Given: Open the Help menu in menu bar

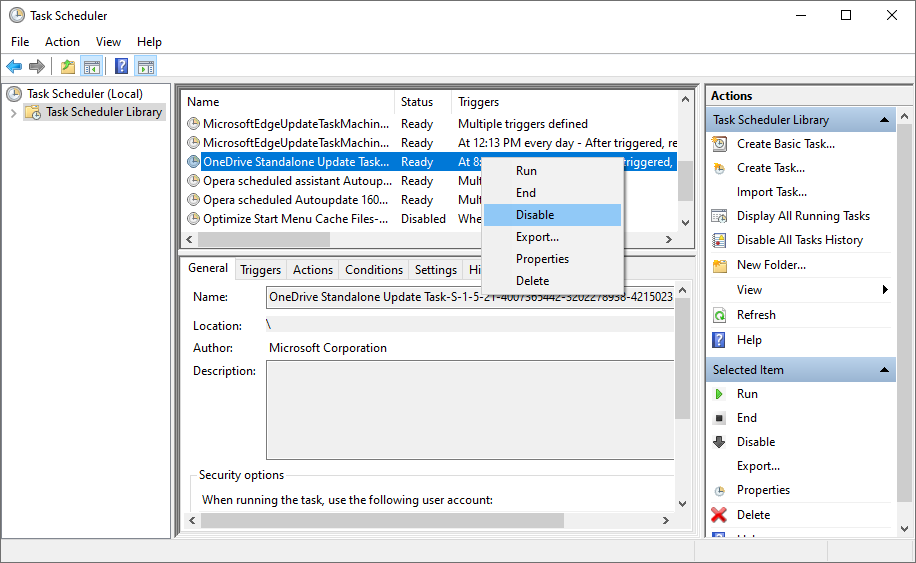Looking at the screenshot, I should [x=149, y=42].
